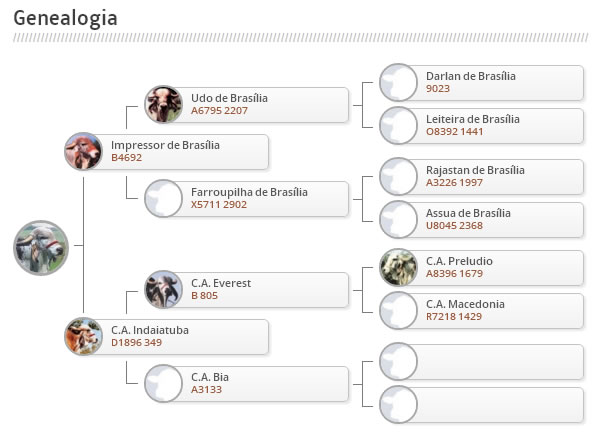Click C.A. Bia's placeholder icon

163,383
